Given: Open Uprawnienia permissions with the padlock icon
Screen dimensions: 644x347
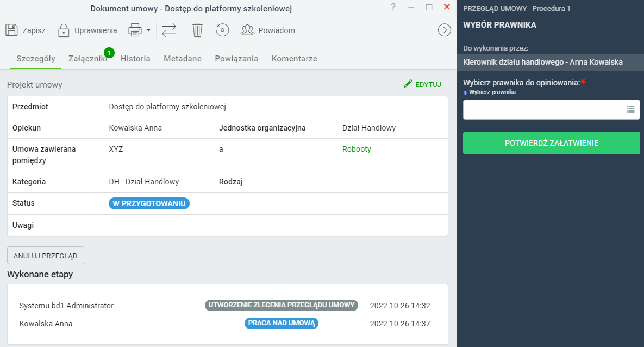Looking at the screenshot, I should point(64,30).
